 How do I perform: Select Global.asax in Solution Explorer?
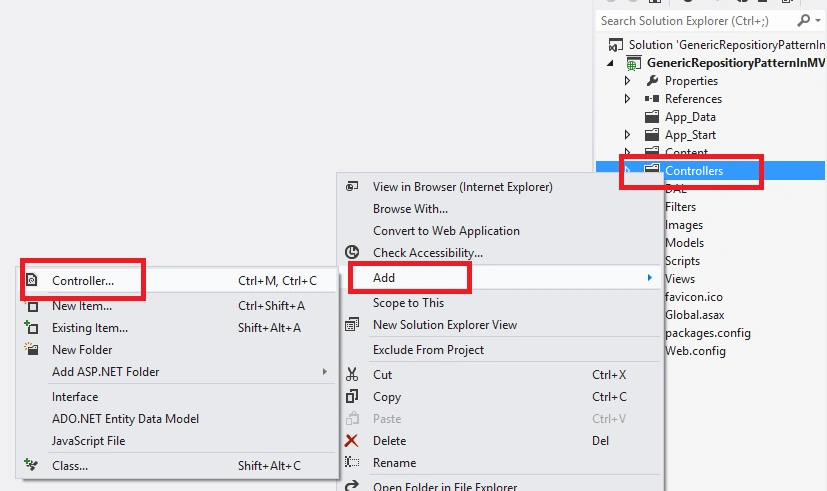[695, 315]
